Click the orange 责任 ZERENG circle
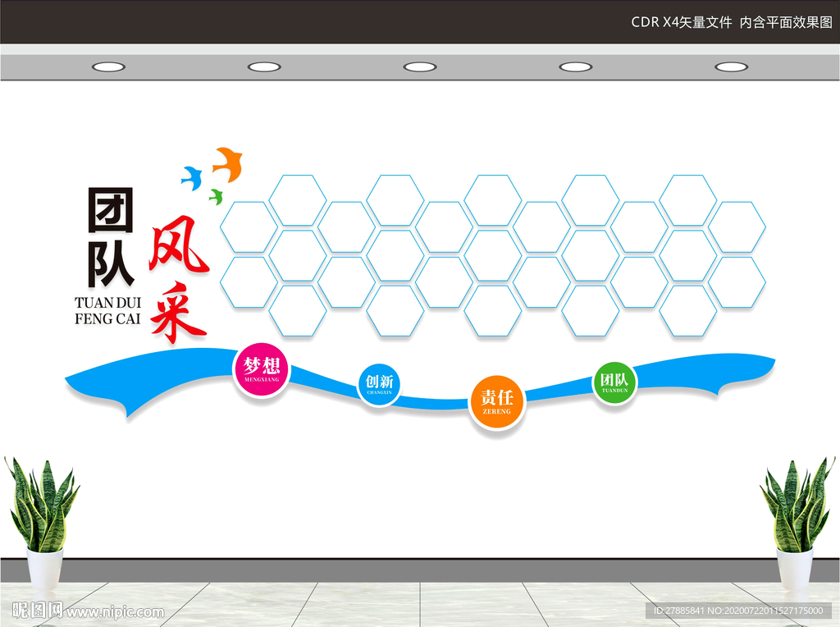This screenshot has width=840, height=627. coord(496,402)
